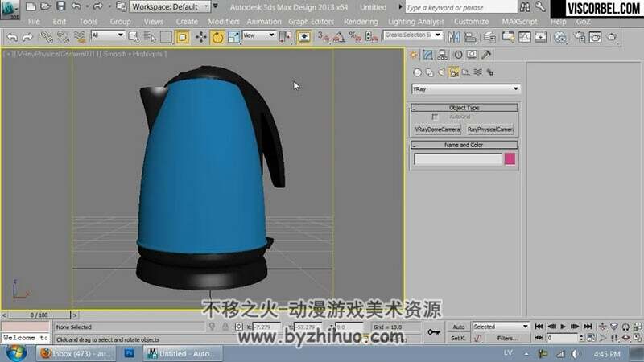Switch to Hierarchy panel tab
Viewport: 644px width, 362px height.
[x=442, y=55]
